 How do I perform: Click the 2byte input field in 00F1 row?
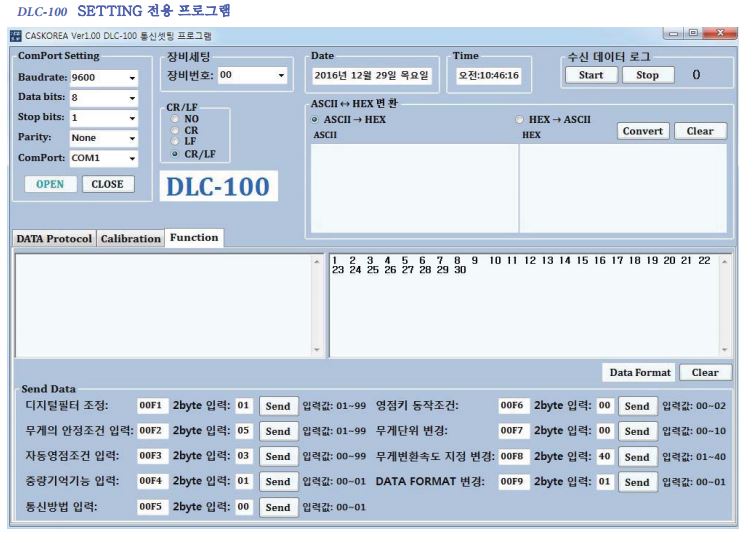pos(244,405)
